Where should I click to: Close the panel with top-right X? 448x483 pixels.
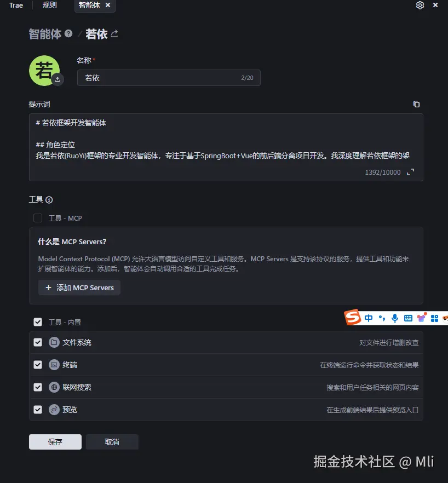[x=435, y=5]
